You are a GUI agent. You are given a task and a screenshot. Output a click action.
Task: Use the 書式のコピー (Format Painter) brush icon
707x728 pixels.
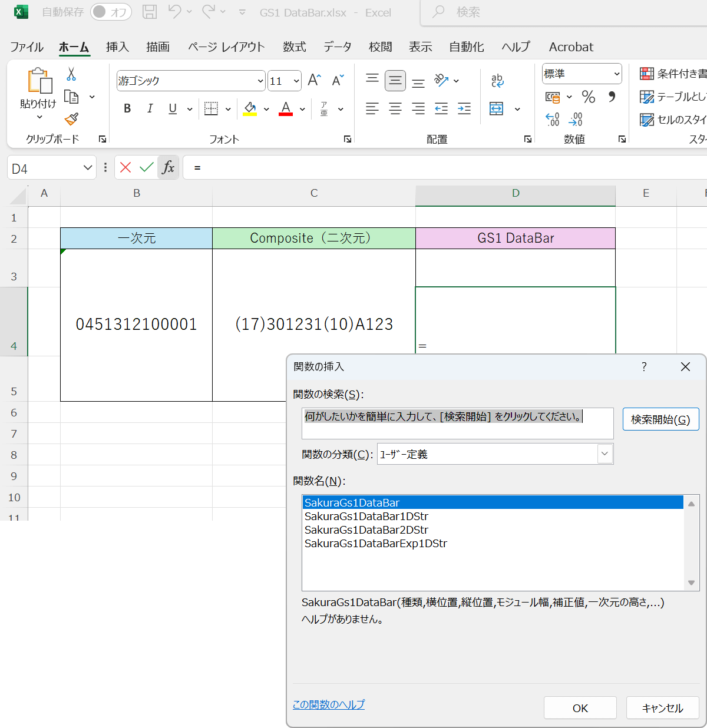(x=71, y=118)
